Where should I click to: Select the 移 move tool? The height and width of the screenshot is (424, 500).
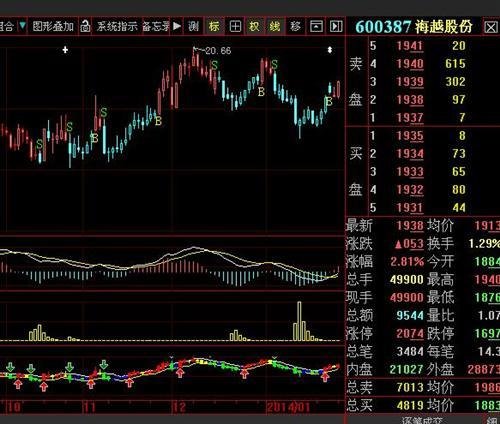[x=295, y=26]
